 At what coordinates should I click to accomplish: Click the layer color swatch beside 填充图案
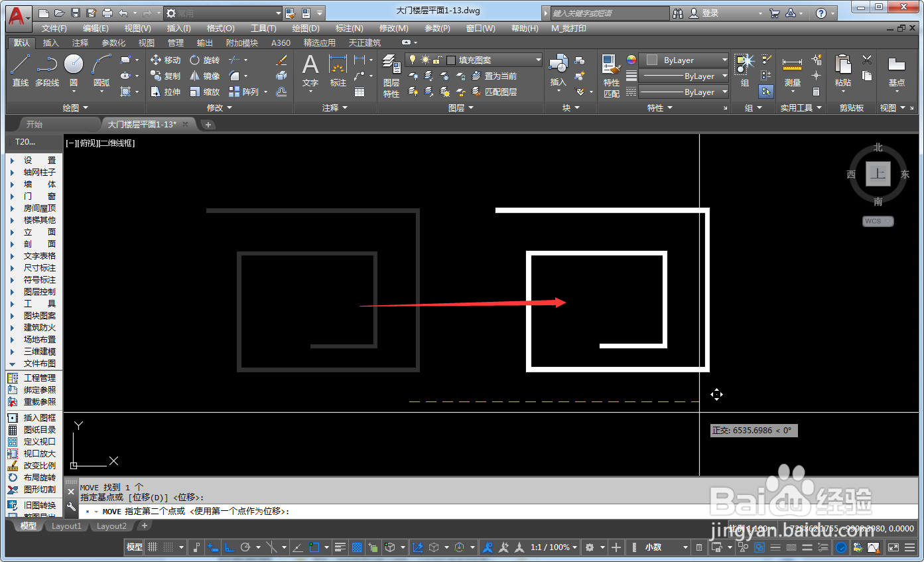point(451,60)
